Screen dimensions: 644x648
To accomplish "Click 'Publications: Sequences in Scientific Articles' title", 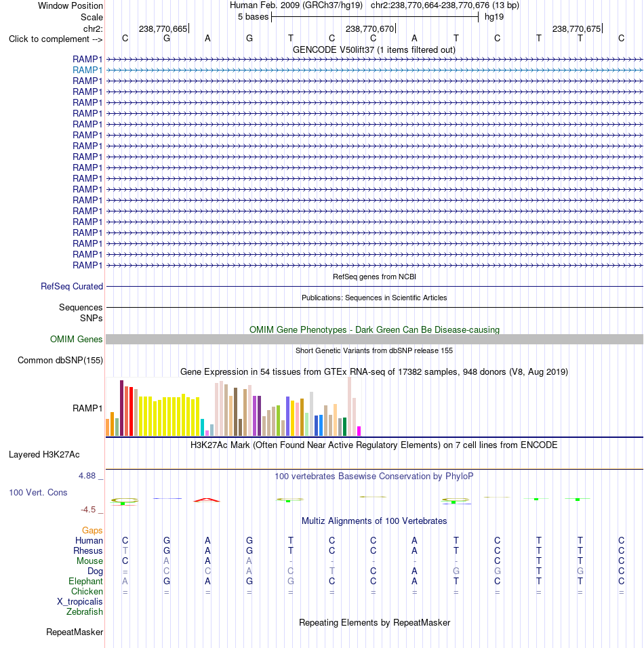I will [x=374, y=298].
